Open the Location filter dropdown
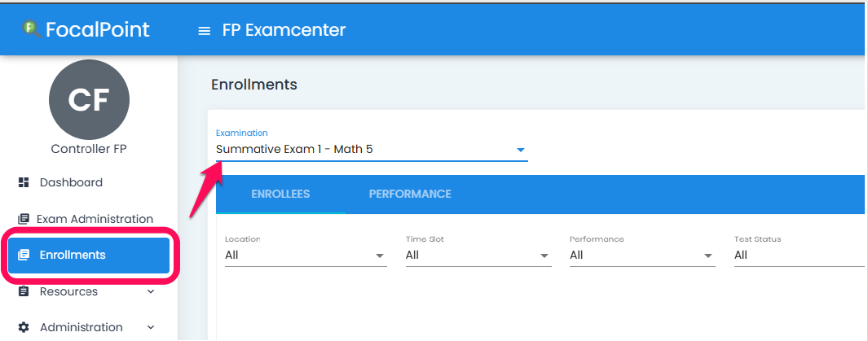Viewport: 868px width, 341px height. point(306,256)
